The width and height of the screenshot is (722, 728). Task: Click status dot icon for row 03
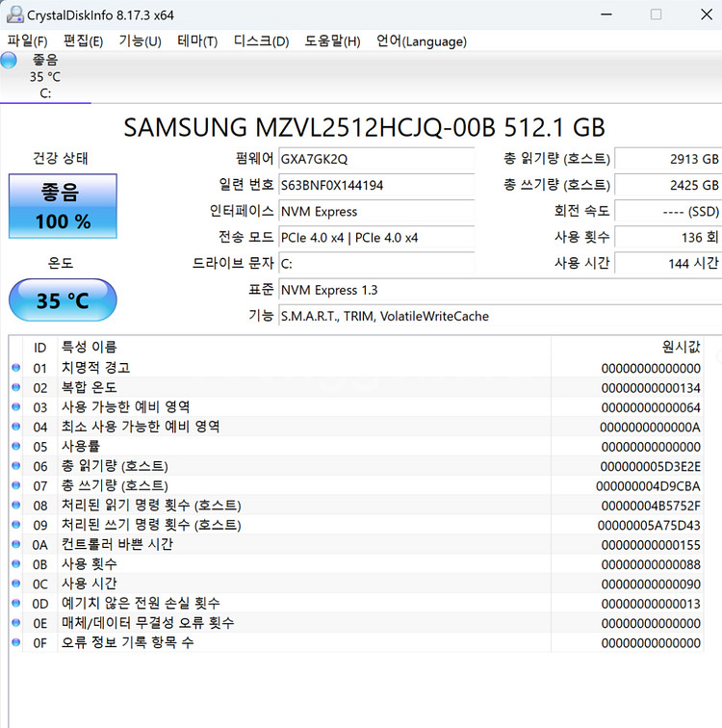[15, 406]
